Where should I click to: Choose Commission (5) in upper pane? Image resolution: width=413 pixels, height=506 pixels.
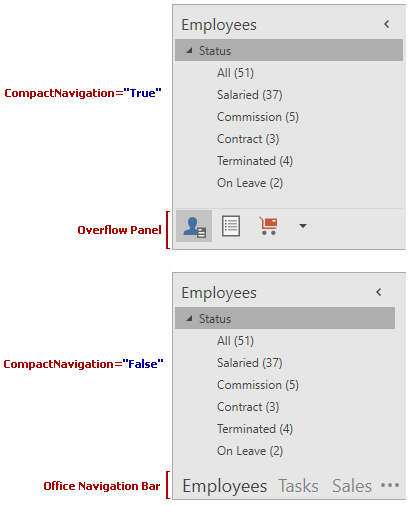coord(258,117)
